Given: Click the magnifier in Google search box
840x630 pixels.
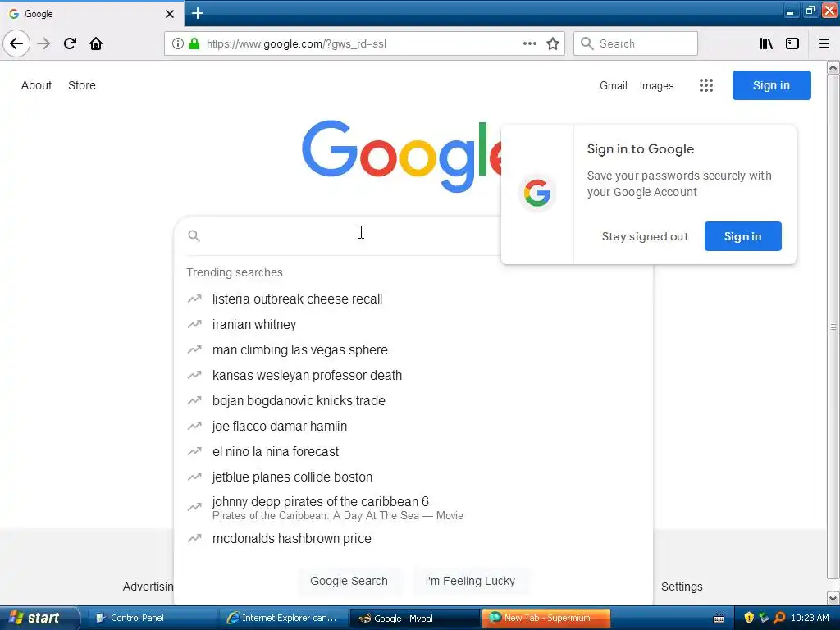Looking at the screenshot, I should 194,235.
